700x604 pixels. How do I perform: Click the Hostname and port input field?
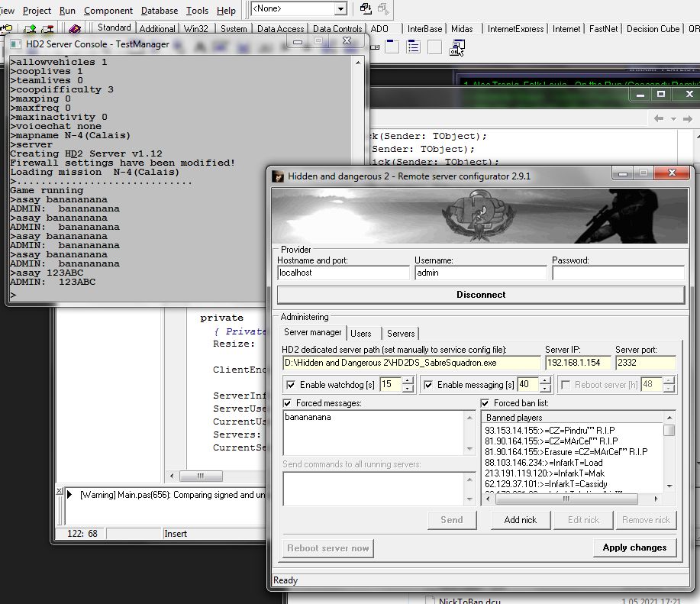coord(344,273)
